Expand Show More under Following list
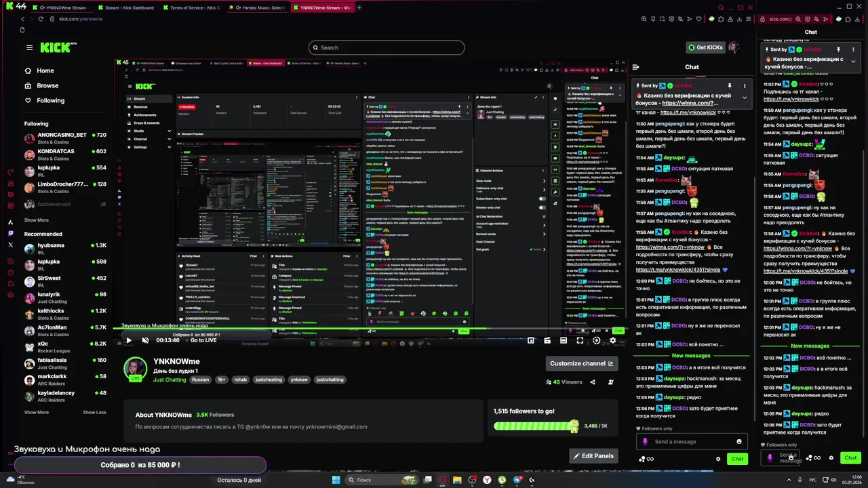 [x=37, y=220]
